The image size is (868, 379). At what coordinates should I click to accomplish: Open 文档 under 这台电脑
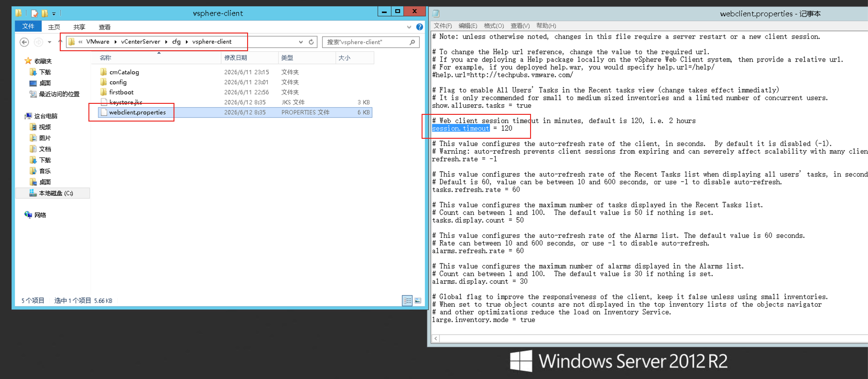(x=45, y=149)
